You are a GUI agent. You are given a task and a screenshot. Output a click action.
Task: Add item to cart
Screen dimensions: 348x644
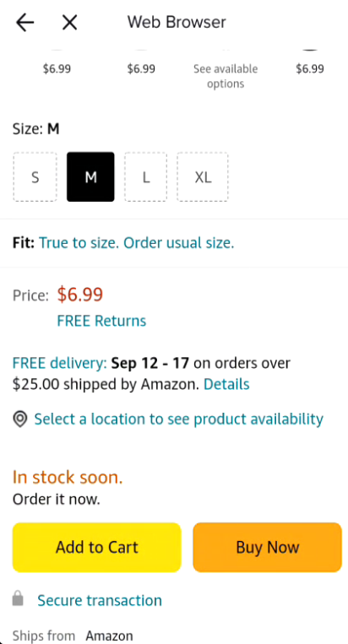pos(97,548)
